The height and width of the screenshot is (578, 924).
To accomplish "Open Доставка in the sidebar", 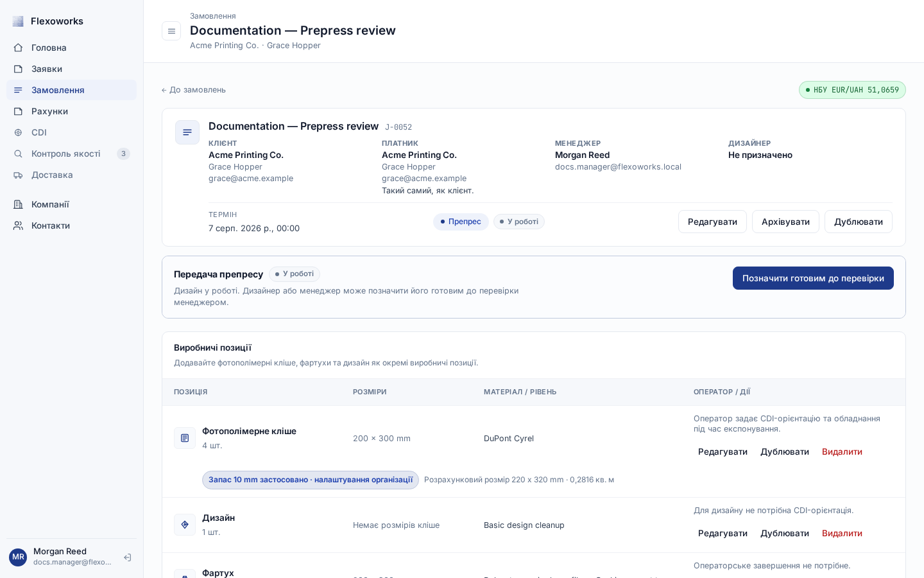I will (x=71, y=175).
